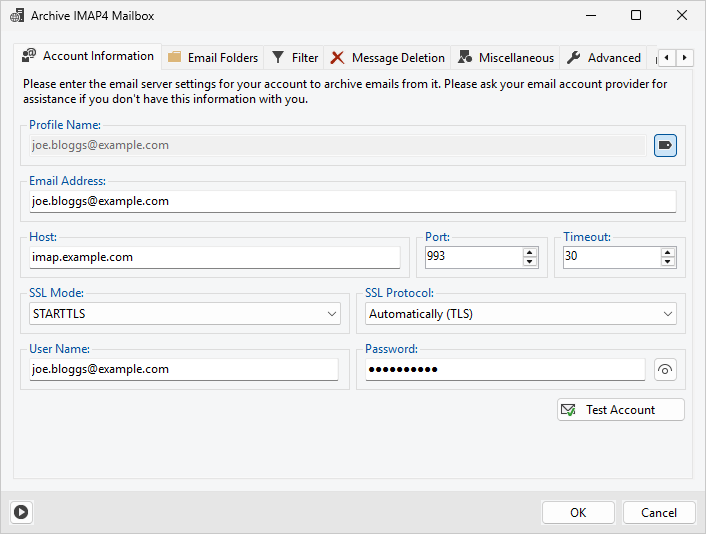Open the Email Folders tab
The image size is (706, 534).
tap(213, 58)
